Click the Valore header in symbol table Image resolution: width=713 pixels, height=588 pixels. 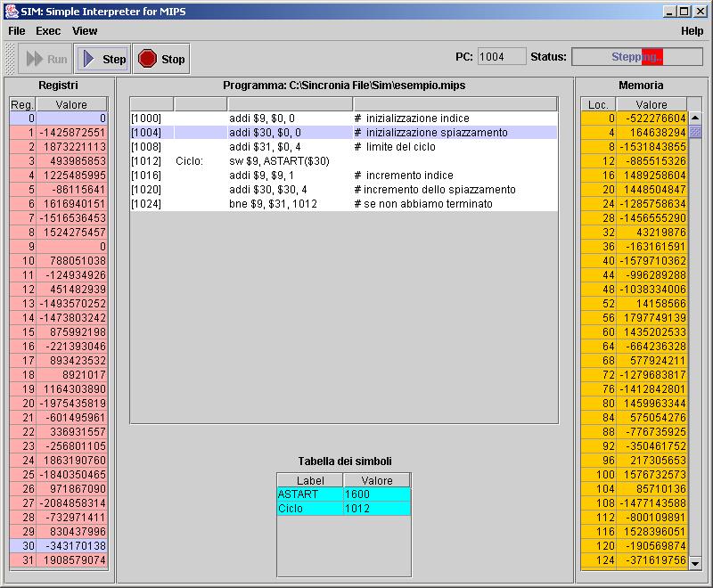[x=377, y=480]
